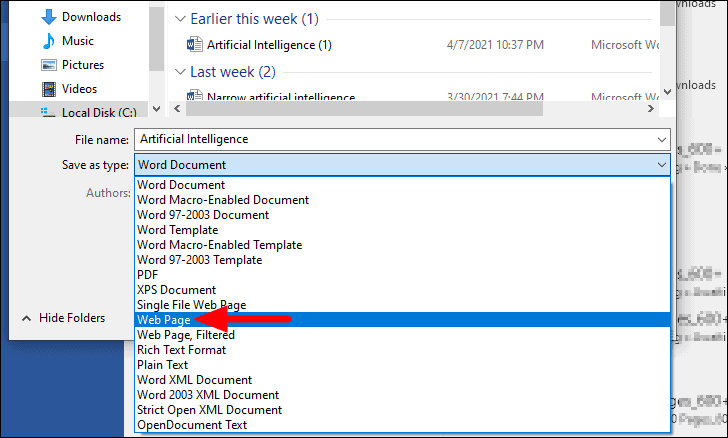Collapse the Last week group

click(180, 72)
